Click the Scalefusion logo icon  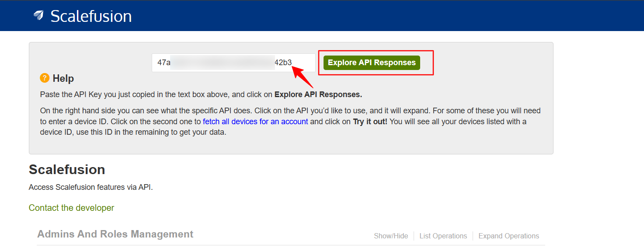point(39,16)
